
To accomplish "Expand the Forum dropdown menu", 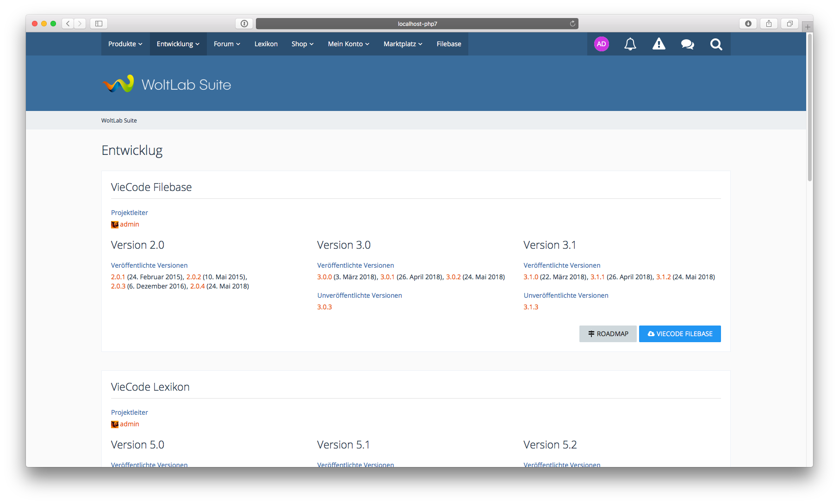I will point(227,44).
